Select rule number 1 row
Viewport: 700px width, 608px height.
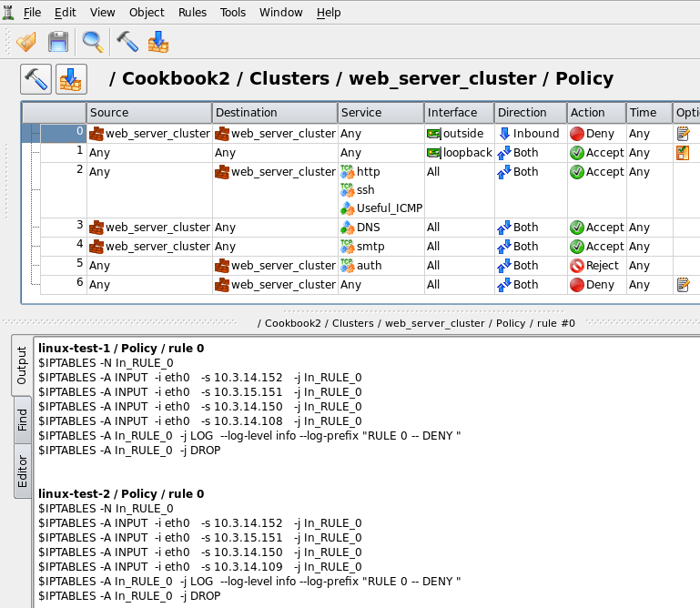tap(63, 153)
